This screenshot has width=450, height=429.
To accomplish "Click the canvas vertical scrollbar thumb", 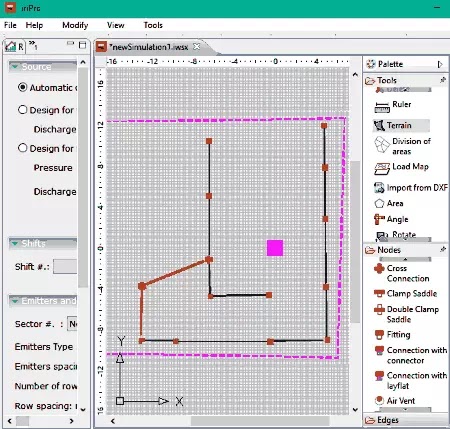I will (355, 242).
